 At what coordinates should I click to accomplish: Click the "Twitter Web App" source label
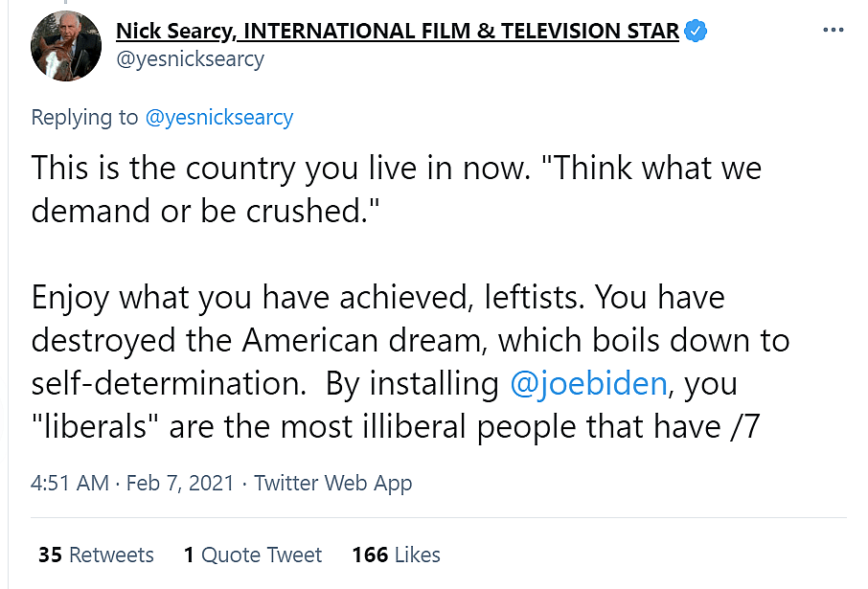(x=333, y=483)
